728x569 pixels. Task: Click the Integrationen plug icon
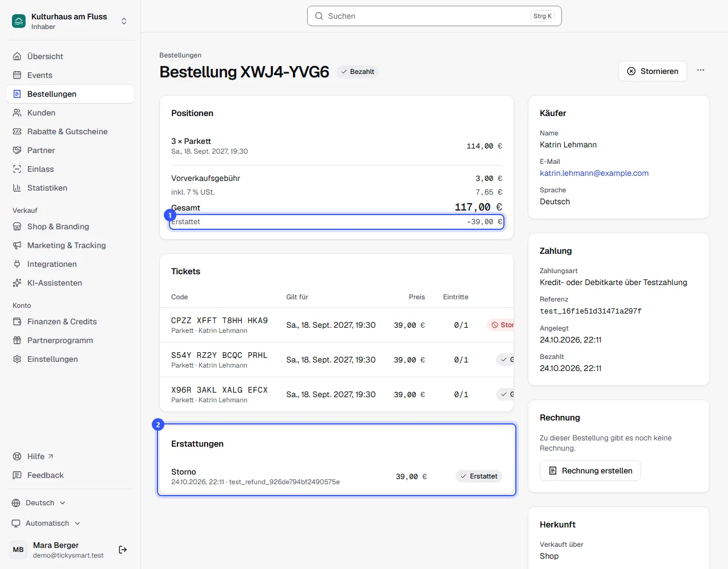[x=17, y=264]
